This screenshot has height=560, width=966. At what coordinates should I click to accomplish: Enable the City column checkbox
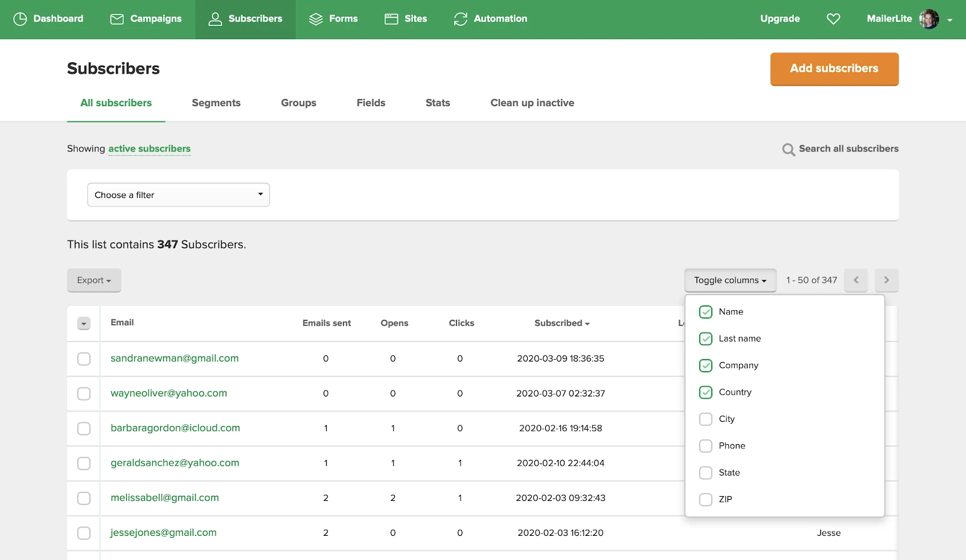(706, 419)
